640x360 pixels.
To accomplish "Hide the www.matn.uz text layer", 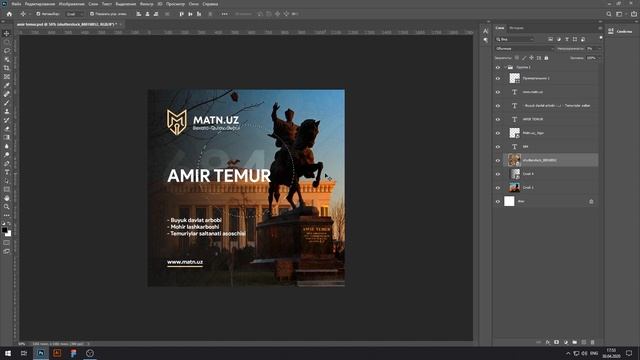I will pyautogui.click(x=498, y=92).
